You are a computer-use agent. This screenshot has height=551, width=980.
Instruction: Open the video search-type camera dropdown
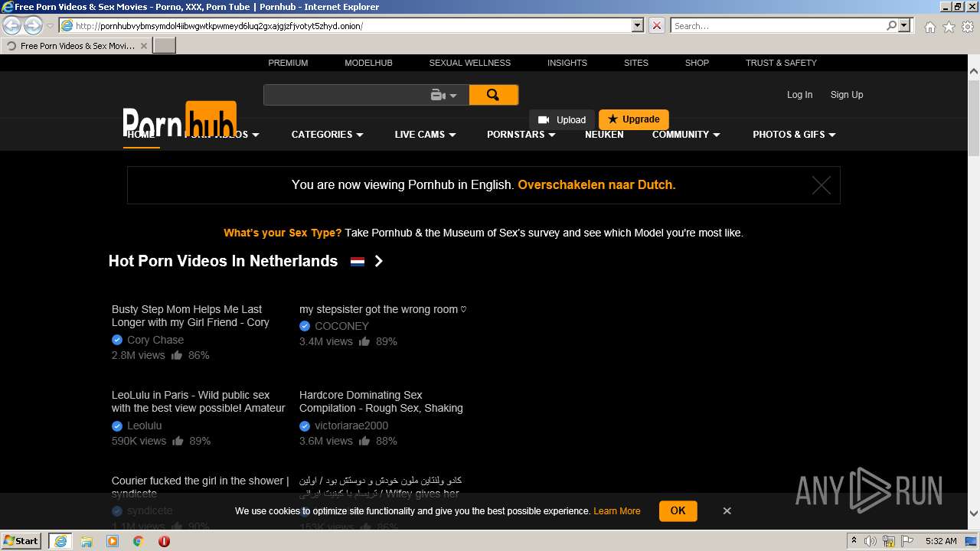pyautogui.click(x=443, y=95)
